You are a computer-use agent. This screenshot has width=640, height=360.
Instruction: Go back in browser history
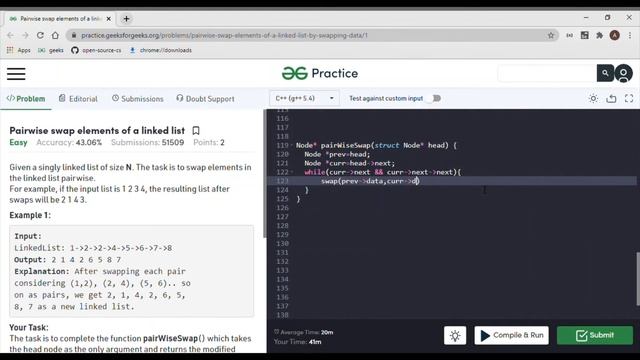10,36
